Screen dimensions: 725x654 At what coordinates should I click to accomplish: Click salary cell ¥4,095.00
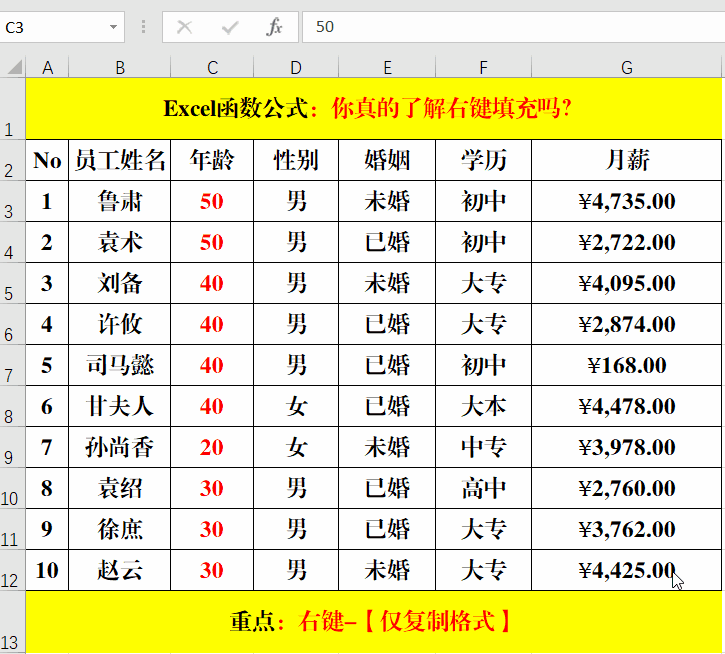pos(627,283)
